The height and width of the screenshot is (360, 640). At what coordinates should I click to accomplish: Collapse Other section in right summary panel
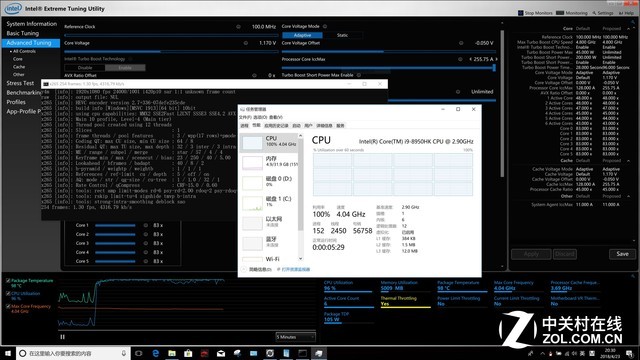629,196
